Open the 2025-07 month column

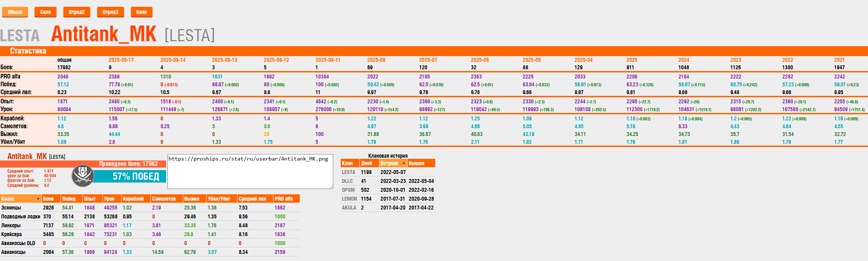(x=428, y=60)
